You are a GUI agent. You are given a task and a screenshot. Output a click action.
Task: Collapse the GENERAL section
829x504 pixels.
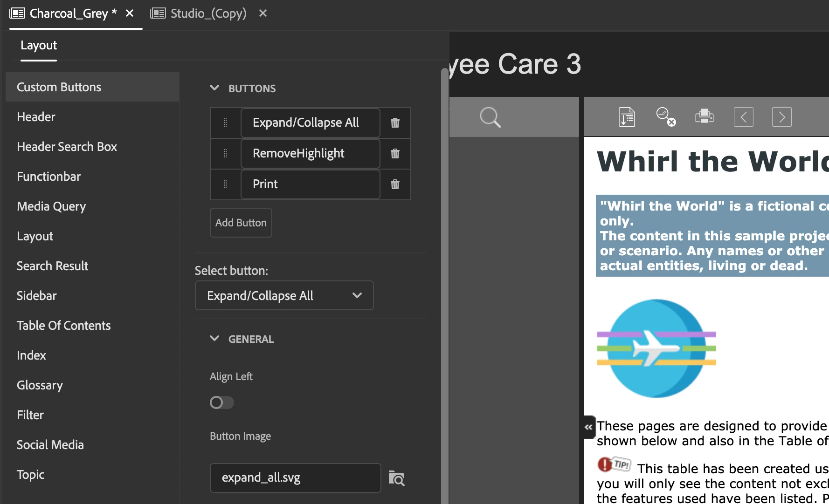214,339
